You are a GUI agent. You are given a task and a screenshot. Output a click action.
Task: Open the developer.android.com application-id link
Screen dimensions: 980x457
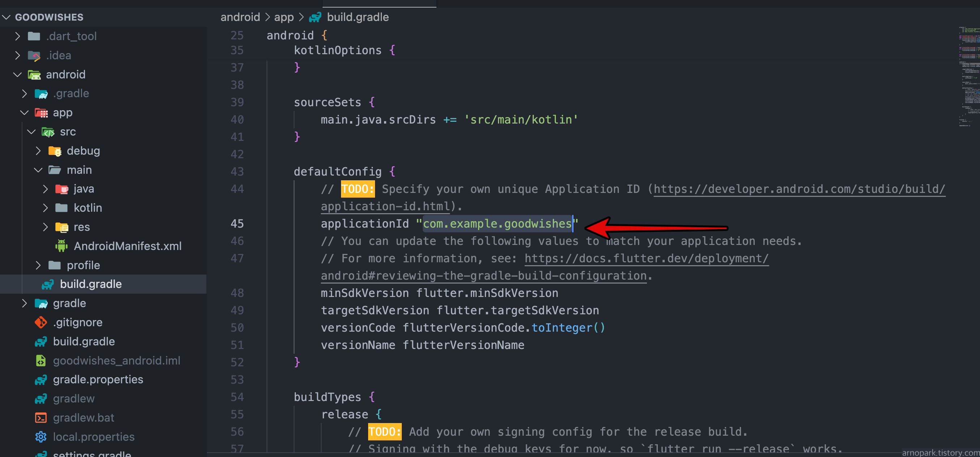pyautogui.click(x=799, y=189)
